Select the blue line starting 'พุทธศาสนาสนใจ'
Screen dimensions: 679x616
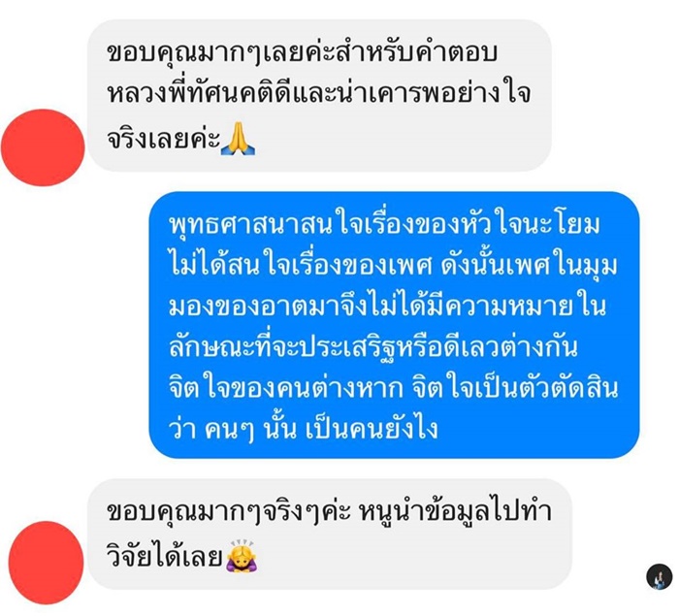coord(384,225)
